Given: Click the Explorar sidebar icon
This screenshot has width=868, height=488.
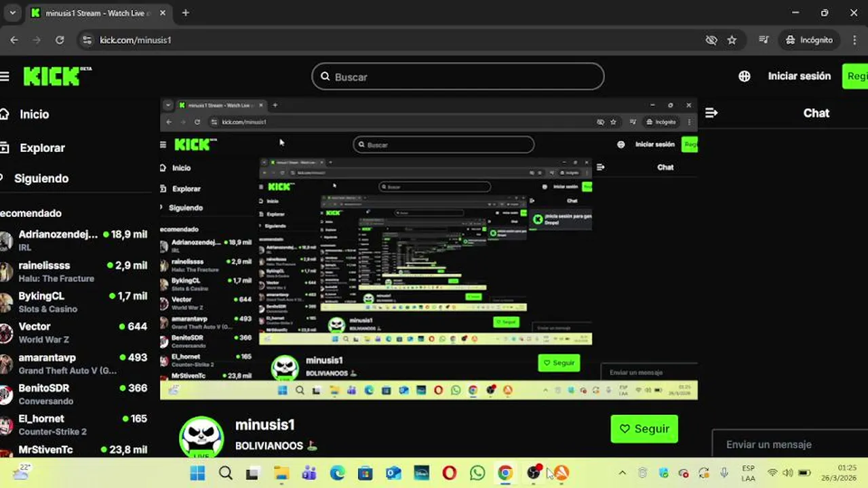Looking at the screenshot, I should [x=5, y=148].
